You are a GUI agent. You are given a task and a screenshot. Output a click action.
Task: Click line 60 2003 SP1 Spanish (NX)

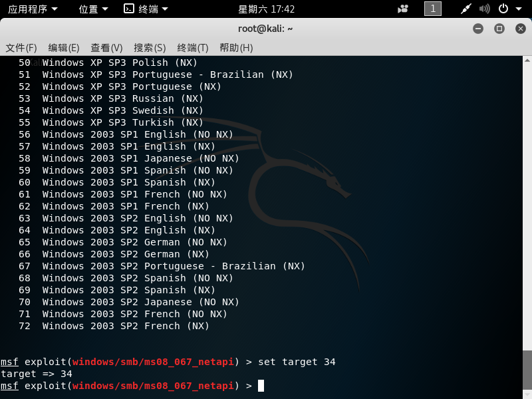click(117, 182)
